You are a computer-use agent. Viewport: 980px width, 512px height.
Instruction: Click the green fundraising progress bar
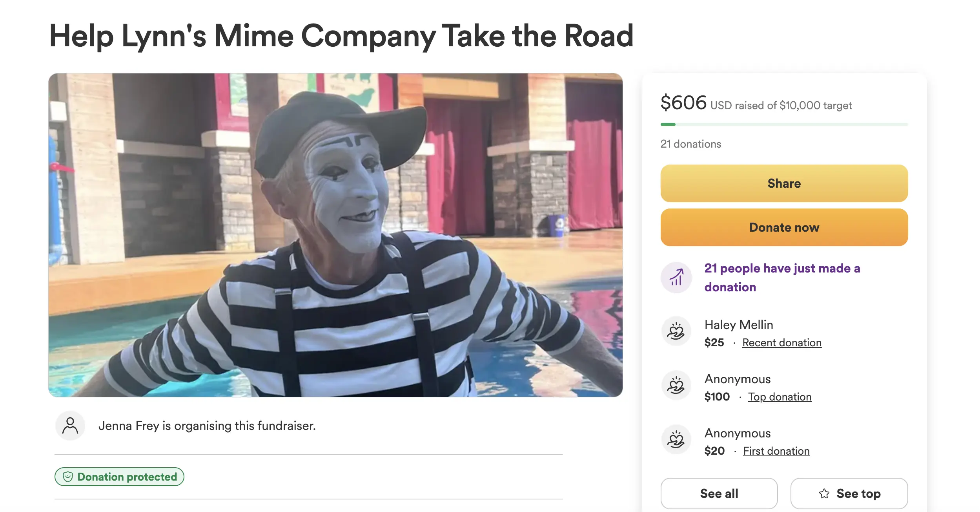(784, 124)
